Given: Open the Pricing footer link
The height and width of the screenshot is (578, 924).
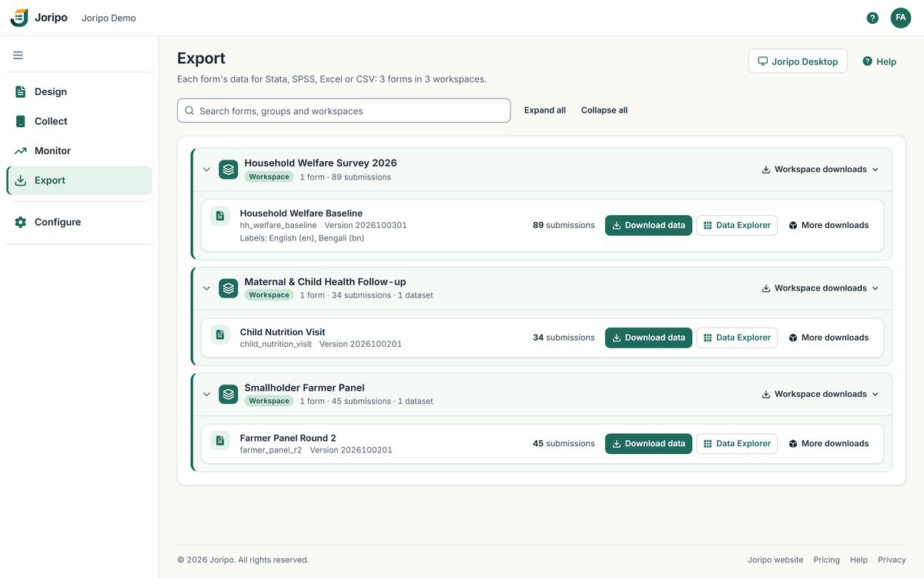Looking at the screenshot, I should click(x=827, y=560).
